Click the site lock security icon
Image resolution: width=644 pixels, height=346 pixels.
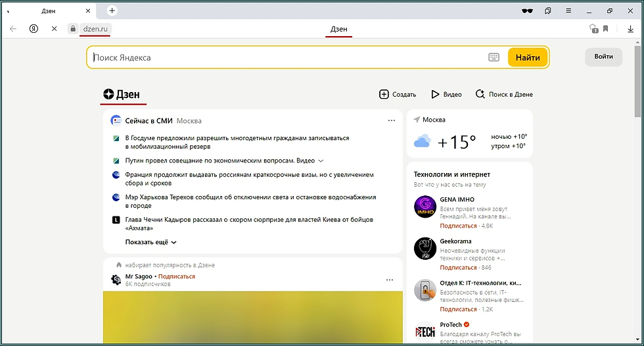click(73, 29)
